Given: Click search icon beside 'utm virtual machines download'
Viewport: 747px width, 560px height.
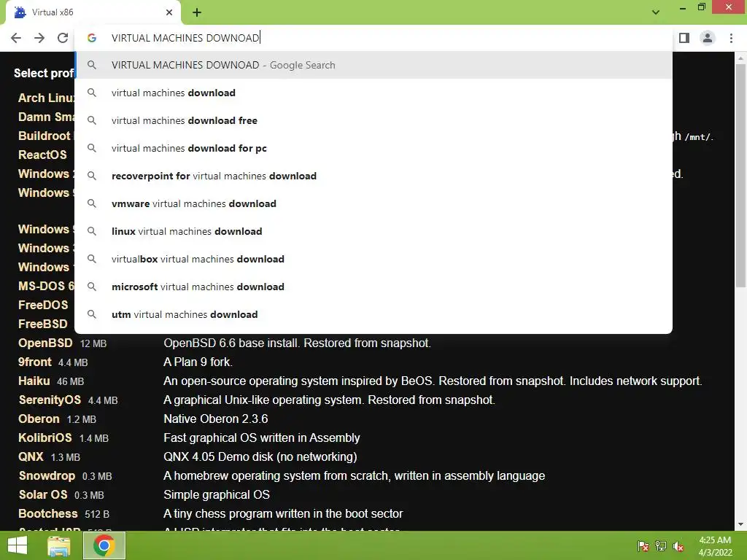Looking at the screenshot, I should click(92, 314).
